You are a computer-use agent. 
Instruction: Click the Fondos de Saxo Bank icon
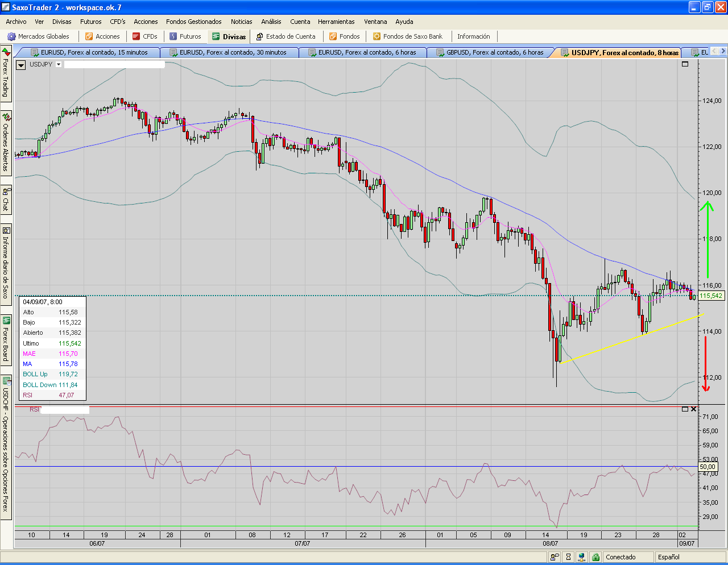377,36
